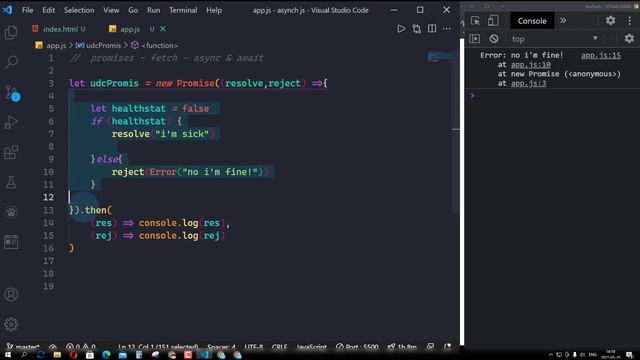The width and height of the screenshot is (640, 360).
Task: Open DevTools customize three-dot menu
Action: (x=629, y=20)
